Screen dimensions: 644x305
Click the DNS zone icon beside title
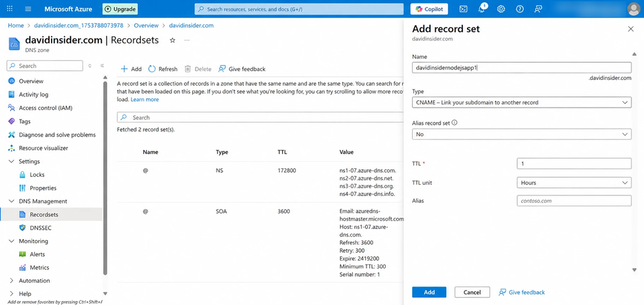coord(15,43)
